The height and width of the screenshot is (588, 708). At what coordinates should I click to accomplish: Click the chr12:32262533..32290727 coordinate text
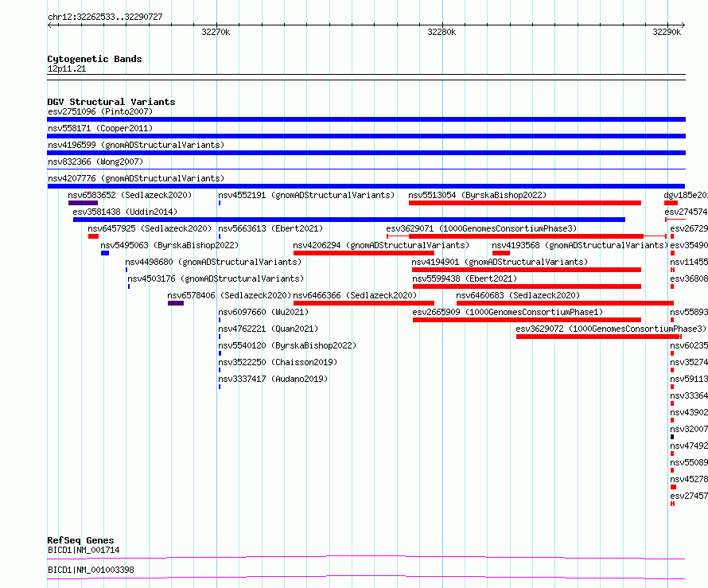point(105,18)
